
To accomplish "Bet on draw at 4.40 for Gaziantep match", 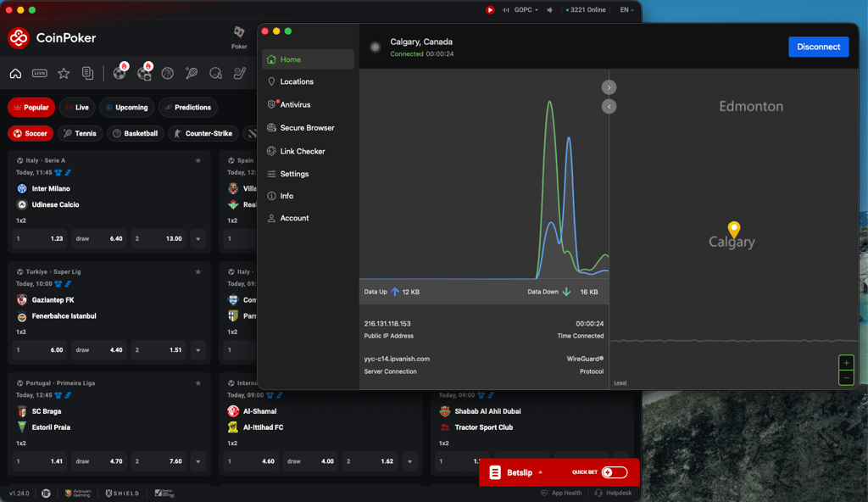I will (x=98, y=350).
